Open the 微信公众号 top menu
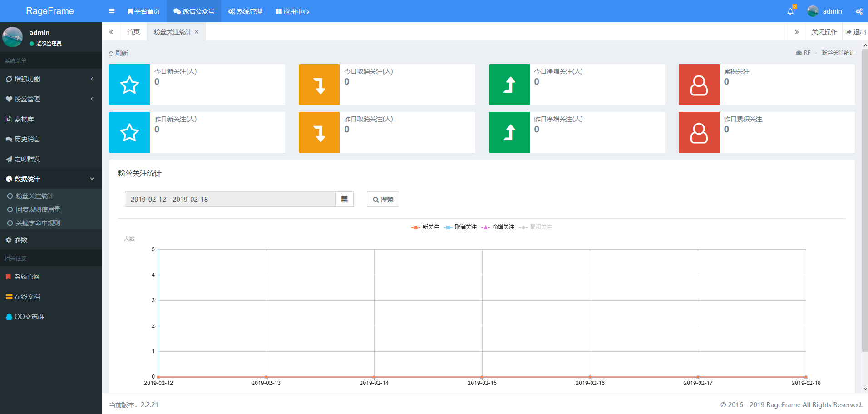Image resolution: width=868 pixels, height=414 pixels. pyautogui.click(x=194, y=11)
